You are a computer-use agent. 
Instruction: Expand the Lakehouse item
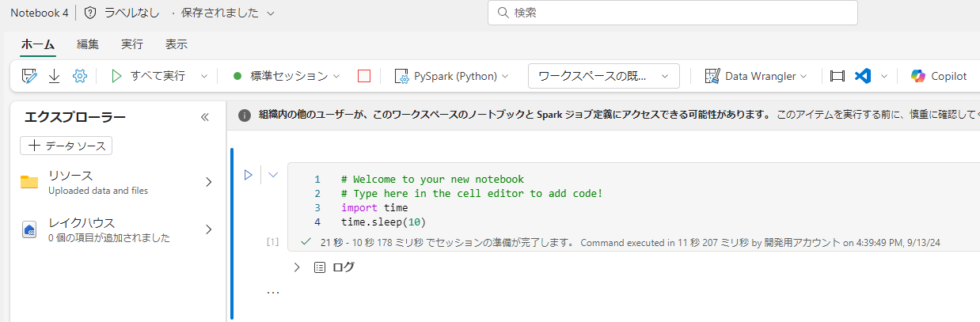click(209, 229)
